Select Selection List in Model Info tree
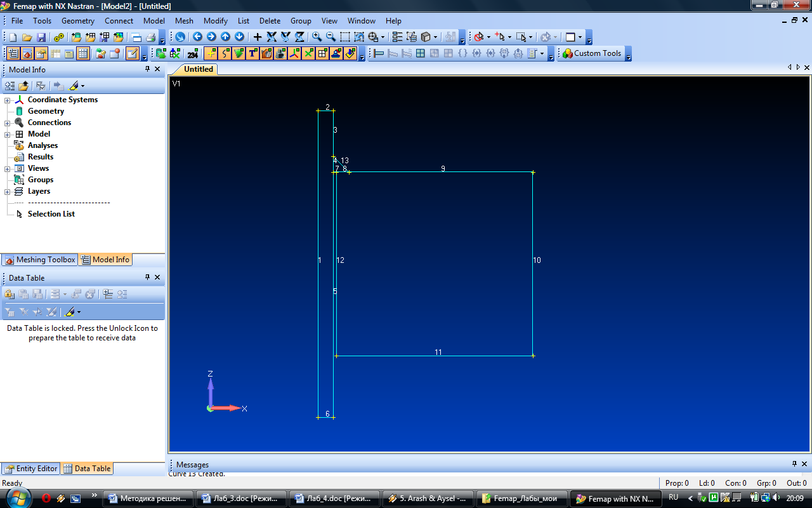The image size is (812, 508). click(x=51, y=214)
